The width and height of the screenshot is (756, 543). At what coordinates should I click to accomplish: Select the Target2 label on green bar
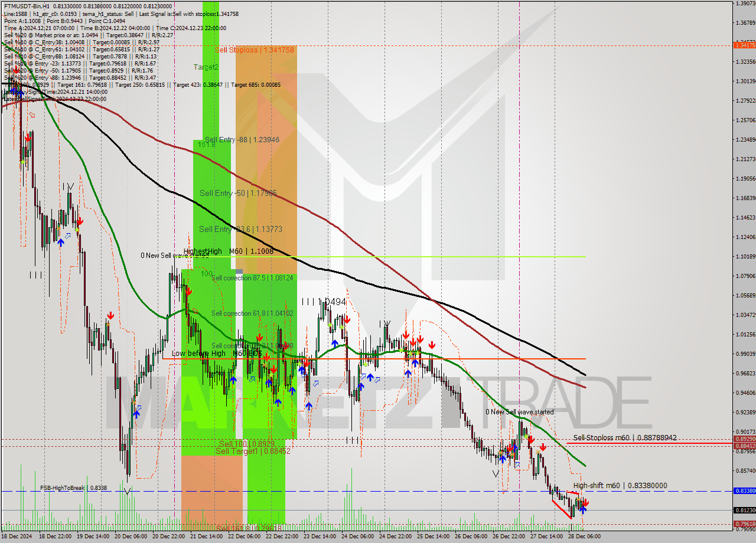pyautogui.click(x=206, y=67)
